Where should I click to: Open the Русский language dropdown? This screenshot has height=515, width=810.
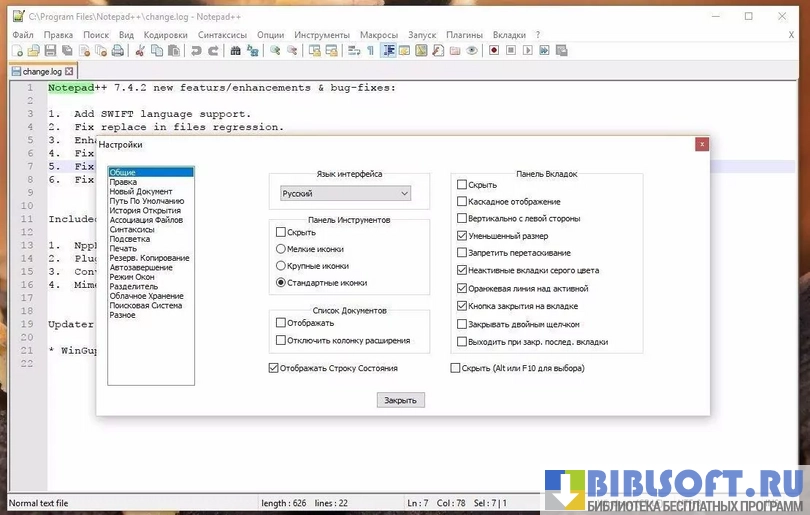pos(345,194)
